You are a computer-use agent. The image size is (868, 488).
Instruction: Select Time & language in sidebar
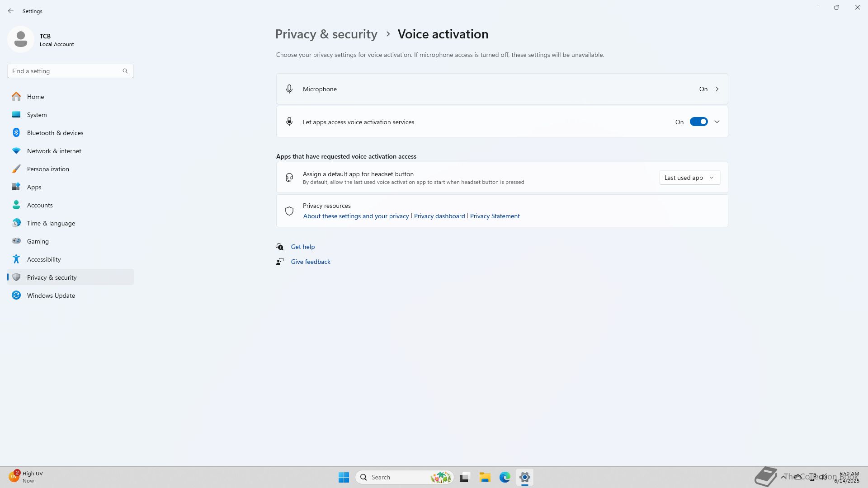51,223
